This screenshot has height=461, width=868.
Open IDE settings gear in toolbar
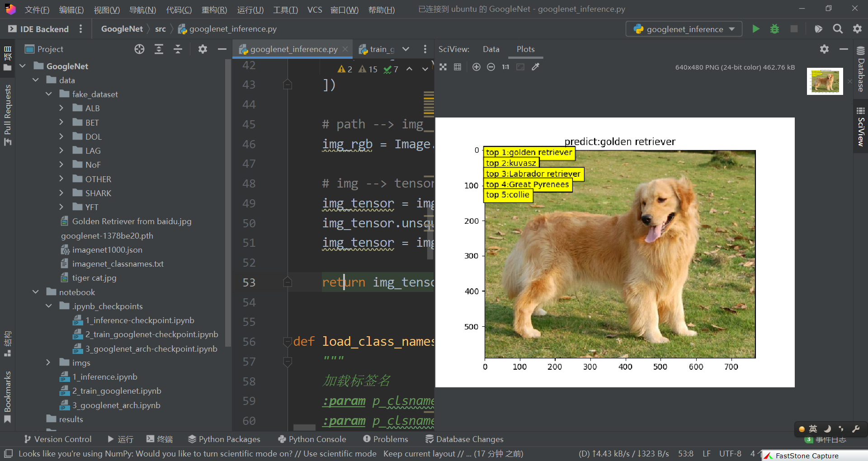(x=857, y=29)
